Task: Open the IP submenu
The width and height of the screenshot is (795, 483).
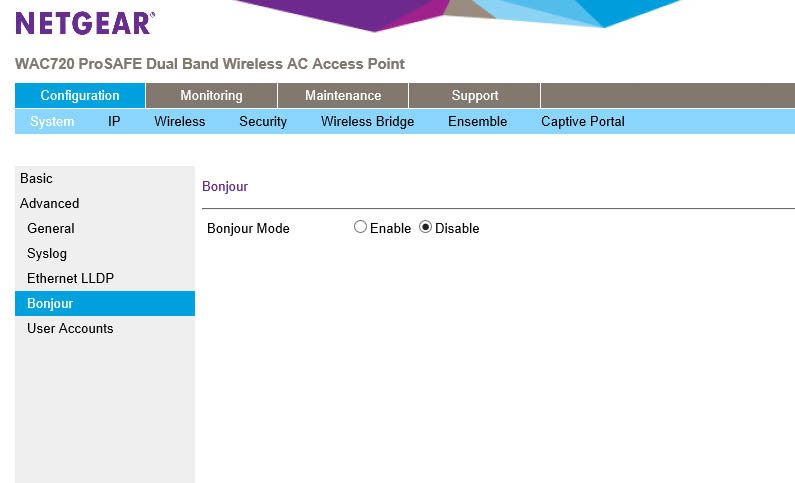Action: tap(114, 122)
